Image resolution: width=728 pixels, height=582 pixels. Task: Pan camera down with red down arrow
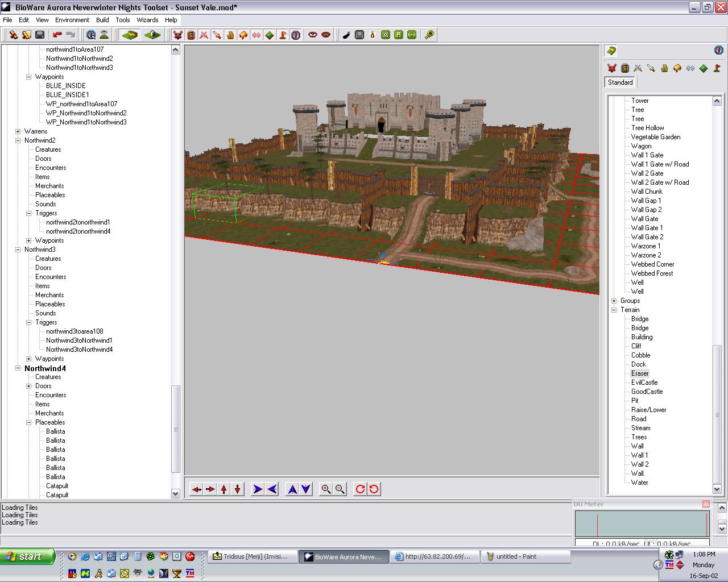point(238,489)
